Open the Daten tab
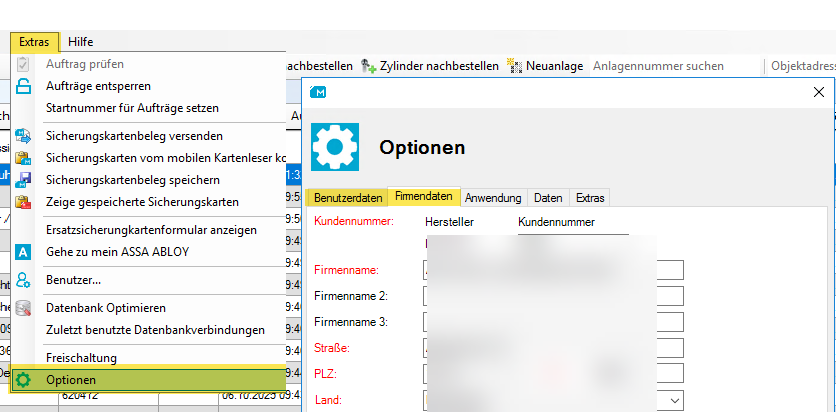The image size is (836, 412). 548,197
